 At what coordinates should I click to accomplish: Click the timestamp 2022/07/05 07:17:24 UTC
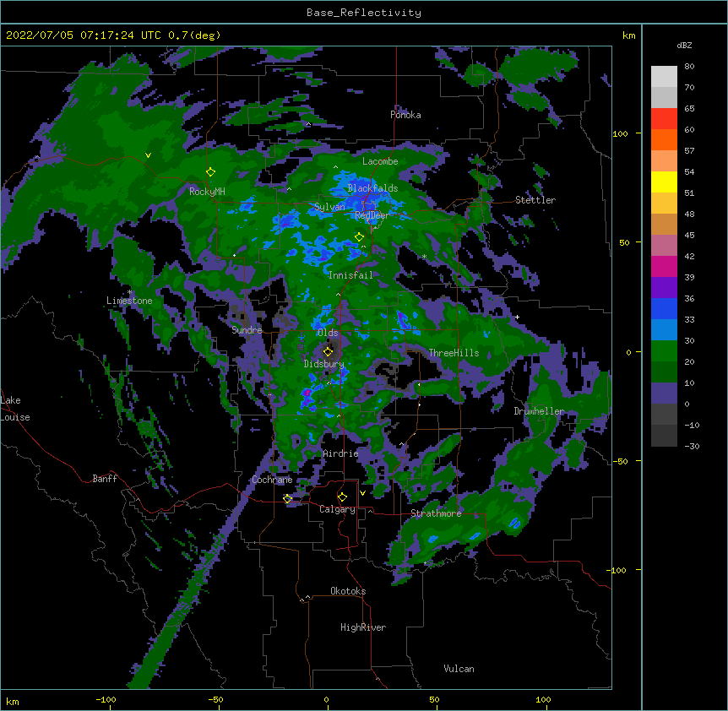point(84,35)
